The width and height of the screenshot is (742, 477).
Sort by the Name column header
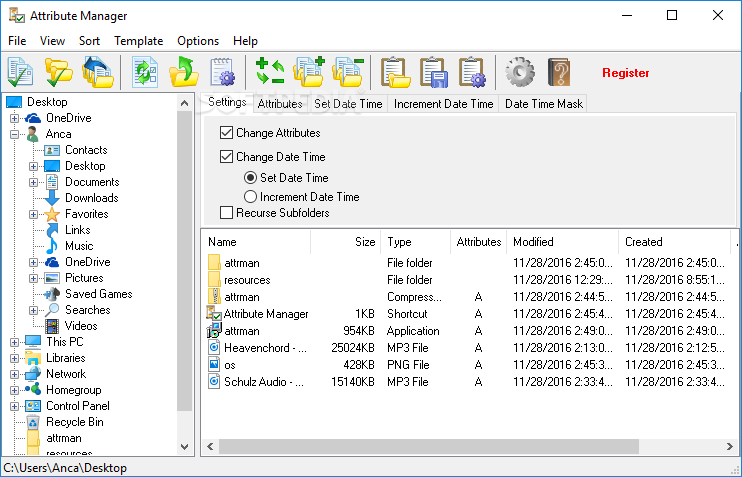pyautogui.click(x=256, y=242)
